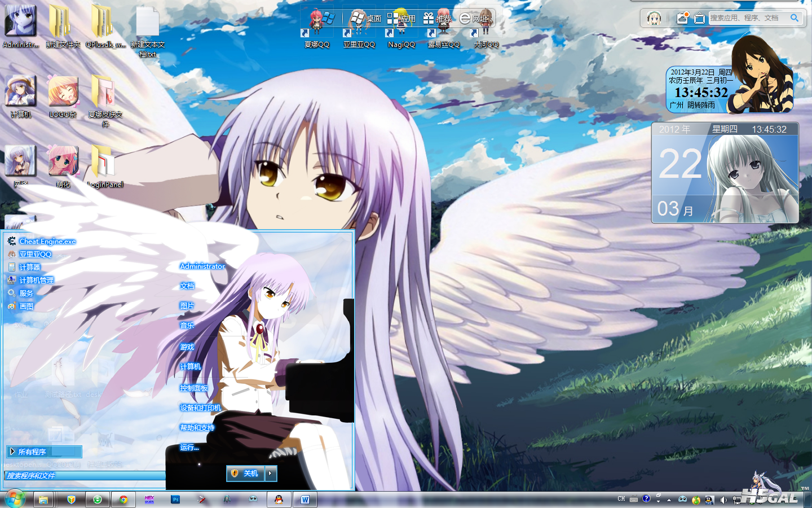The width and height of the screenshot is (812, 508).
Task: Open the 新建文件夹 folder on desktop
Action: click(x=63, y=27)
